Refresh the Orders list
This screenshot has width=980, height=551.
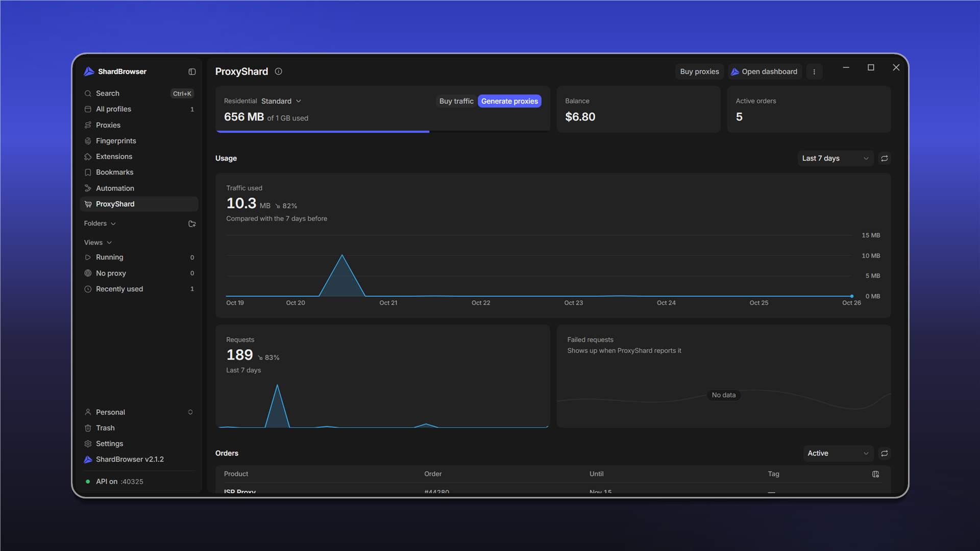tap(885, 454)
